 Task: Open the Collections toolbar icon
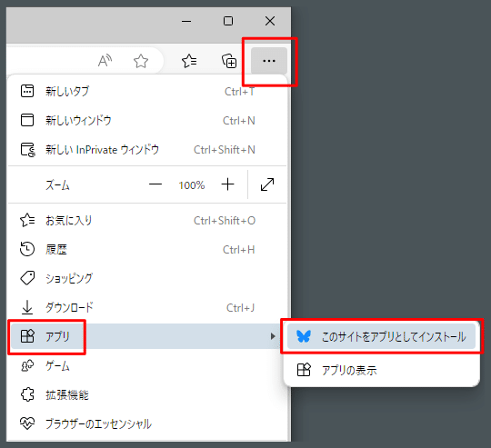229,61
